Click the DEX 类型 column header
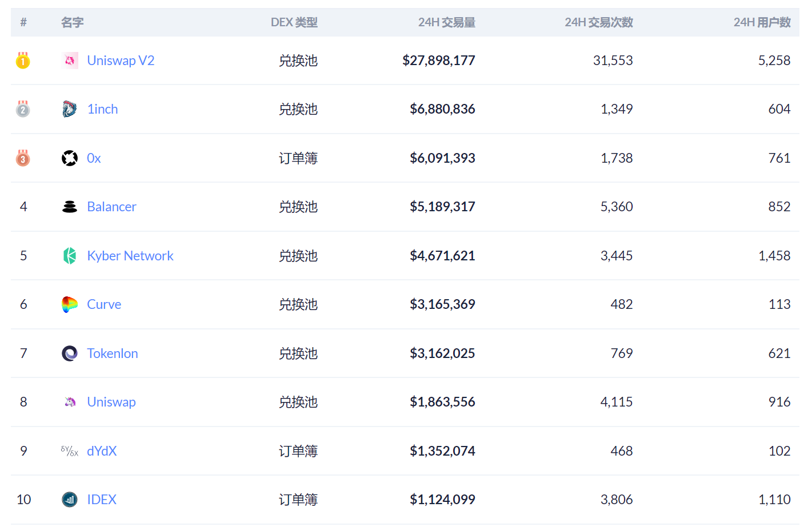The width and height of the screenshot is (812, 531). [294, 22]
